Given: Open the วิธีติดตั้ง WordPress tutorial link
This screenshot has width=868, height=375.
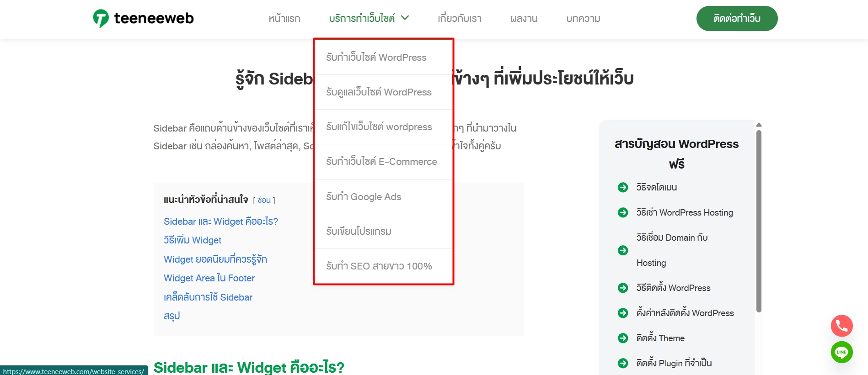Looking at the screenshot, I should coord(673,288).
